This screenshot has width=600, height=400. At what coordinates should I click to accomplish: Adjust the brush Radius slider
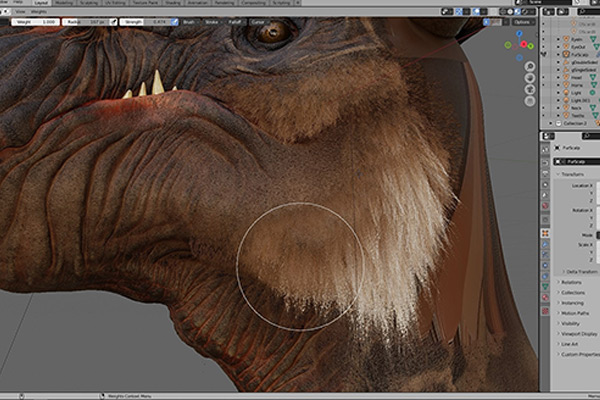click(x=86, y=22)
